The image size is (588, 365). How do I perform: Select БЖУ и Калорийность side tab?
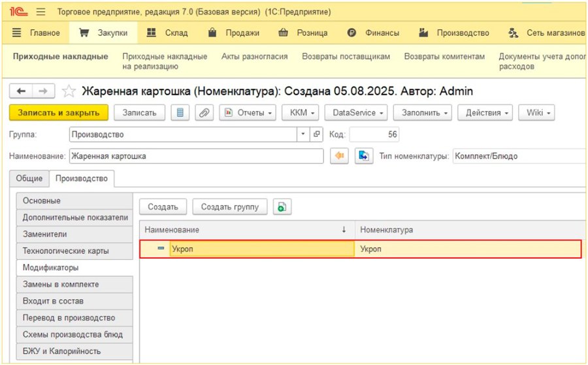pos(74,351)
